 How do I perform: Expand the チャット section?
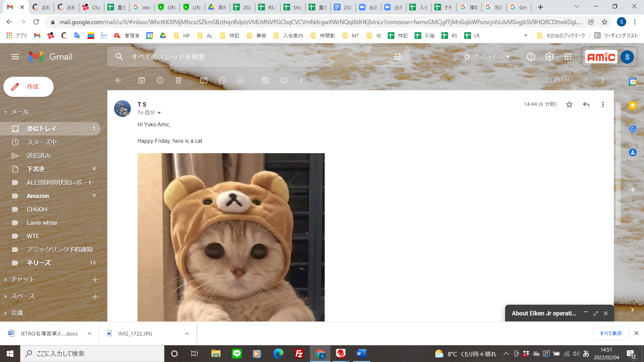click(6, 280)
